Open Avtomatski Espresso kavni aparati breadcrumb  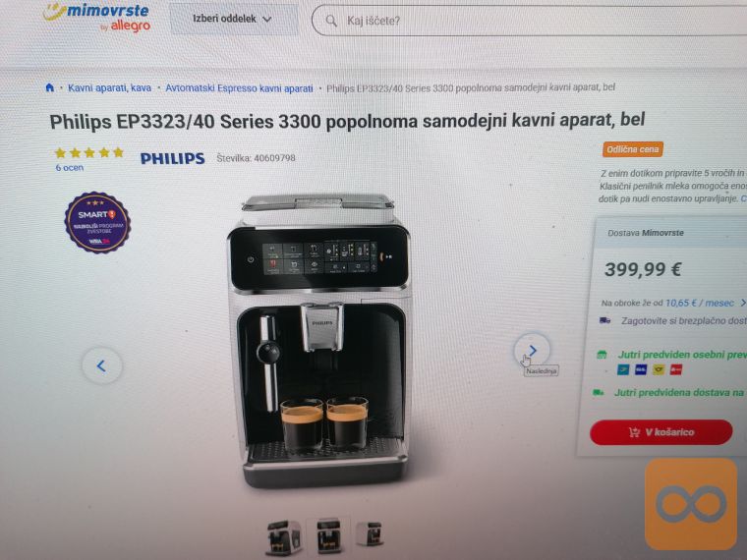point(239,88)
